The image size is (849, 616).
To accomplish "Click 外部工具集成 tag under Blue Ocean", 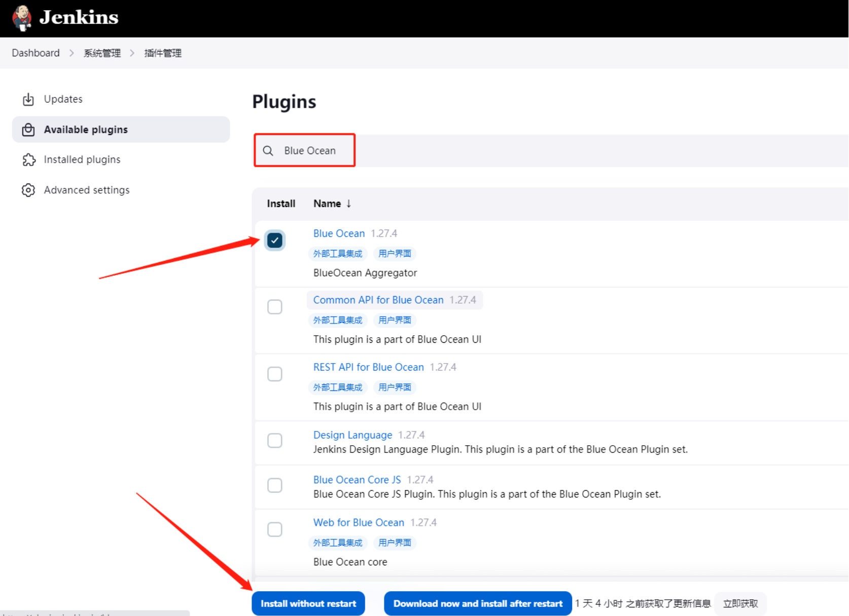I will [338, 253].
